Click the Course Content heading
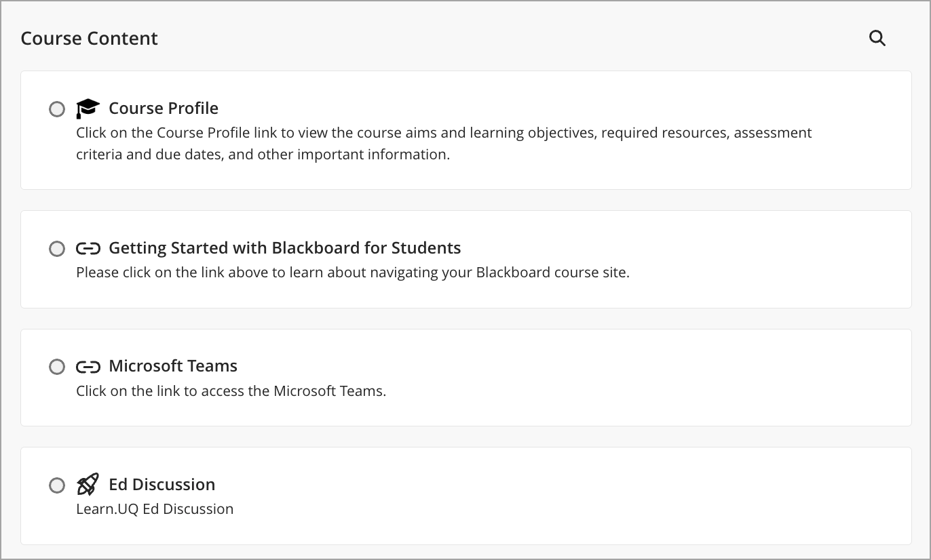The width and height of the screenshot is (931, 560). 89,38
